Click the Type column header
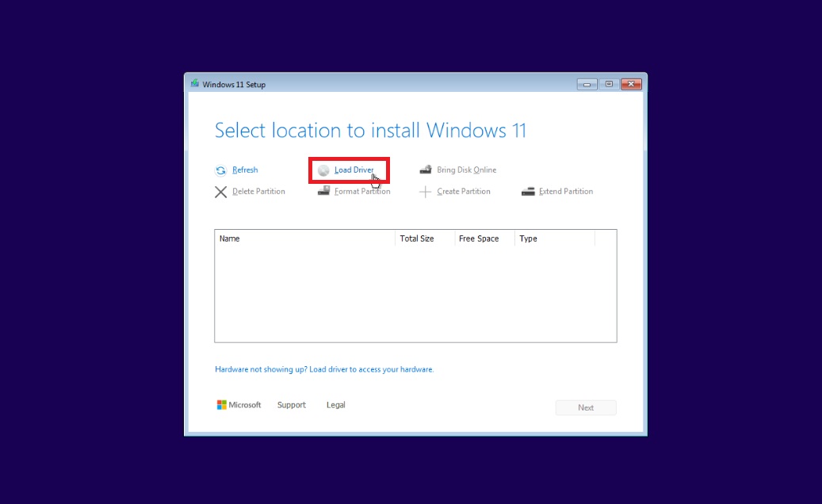Screen dimensions: 822x504 553,239
